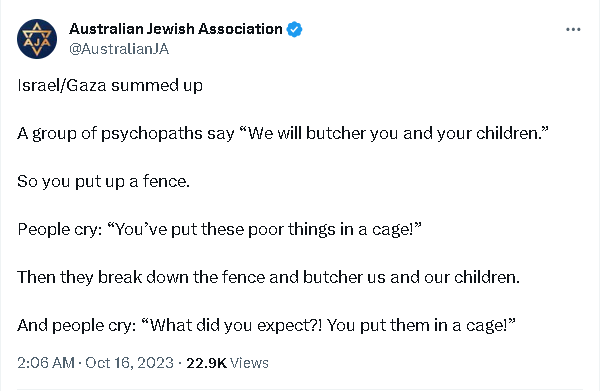Image resolution: width=604 pixels, height=391 pixels.
Task: Click the closing phrase "You put them in a cage!"
Action: (x=421, y=326)
